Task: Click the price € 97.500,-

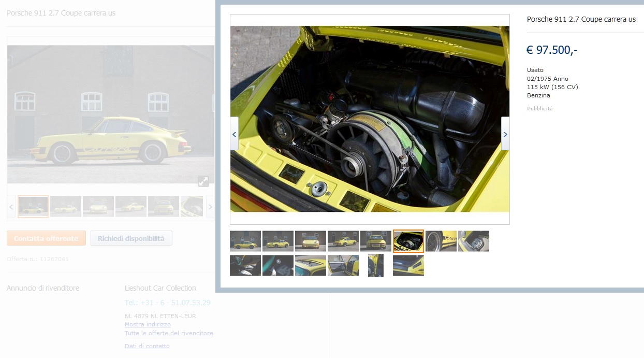Action: (552, 50)
